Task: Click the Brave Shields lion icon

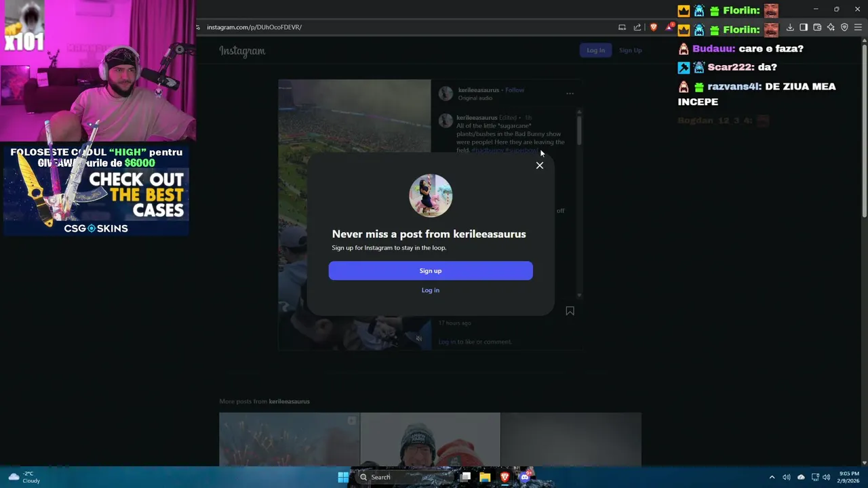Action: point(654,27)
